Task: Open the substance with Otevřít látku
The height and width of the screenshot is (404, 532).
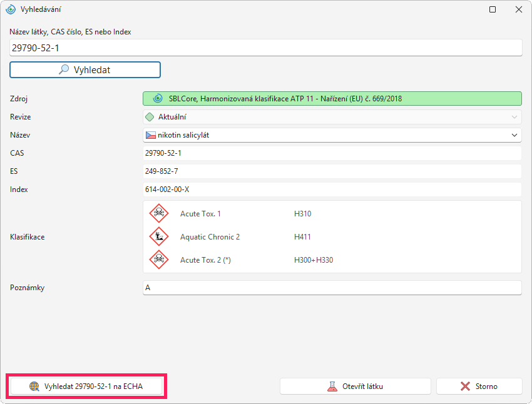Action: pyautogui.click(x=356, y=386)
